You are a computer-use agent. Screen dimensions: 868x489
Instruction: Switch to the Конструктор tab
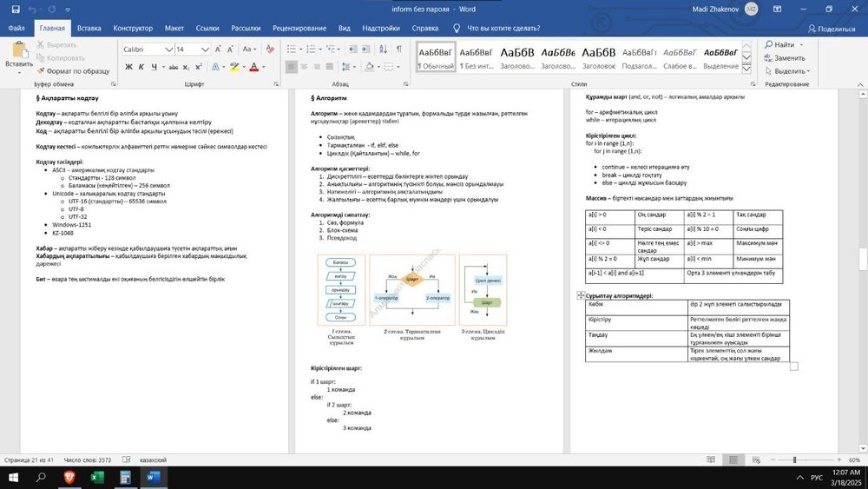[133, 29]
